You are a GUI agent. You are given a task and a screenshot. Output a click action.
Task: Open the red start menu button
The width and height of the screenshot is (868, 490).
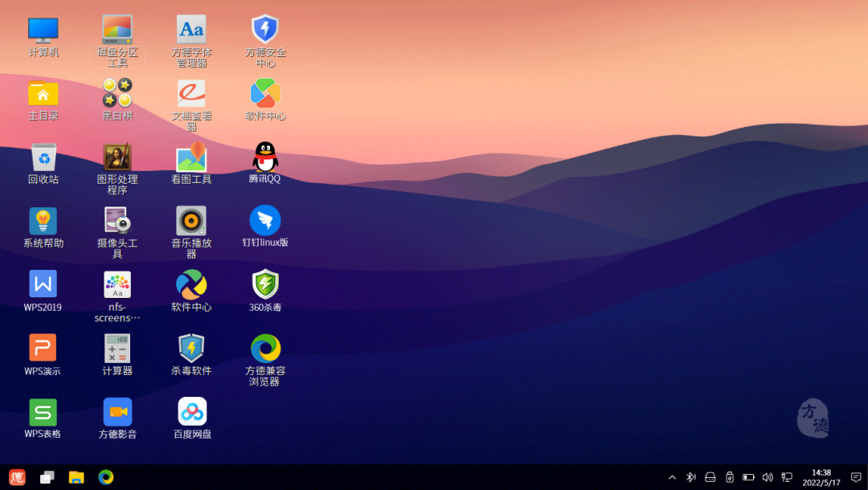click(x=17, y=477)
